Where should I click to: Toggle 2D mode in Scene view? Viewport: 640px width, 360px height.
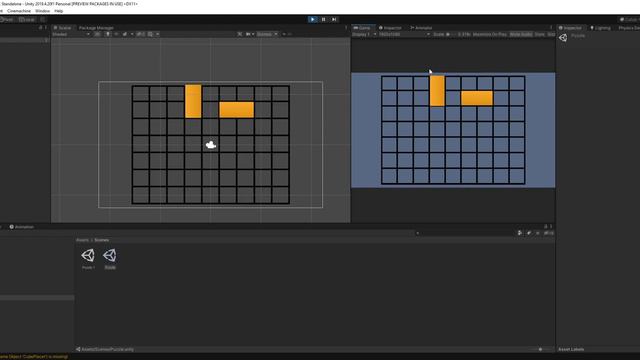click(x=98, y=34)
